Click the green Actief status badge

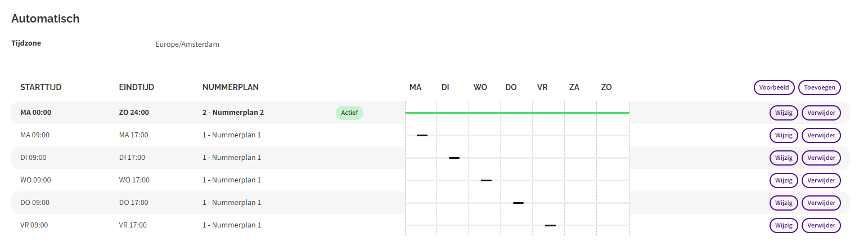[x=350, y=113]
